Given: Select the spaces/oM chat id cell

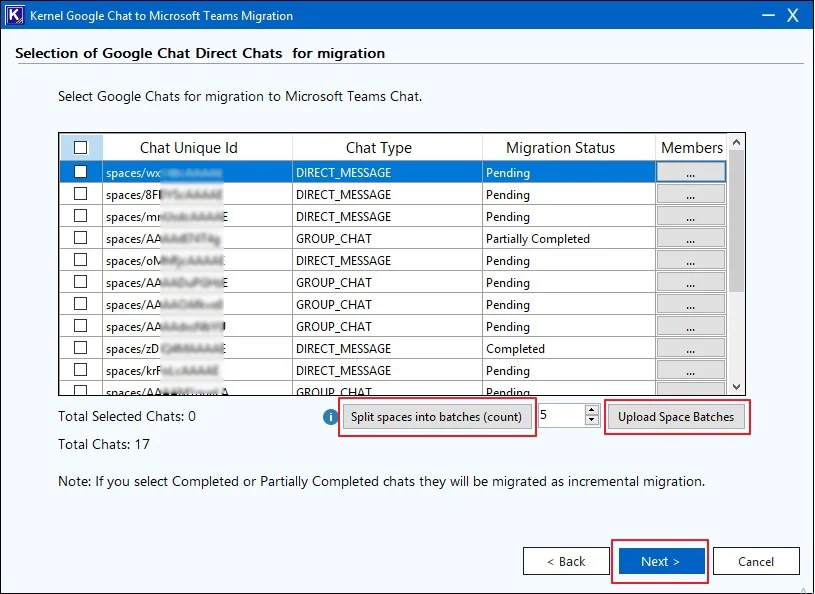Looking at the screenshot, I should tap(198, 260).
